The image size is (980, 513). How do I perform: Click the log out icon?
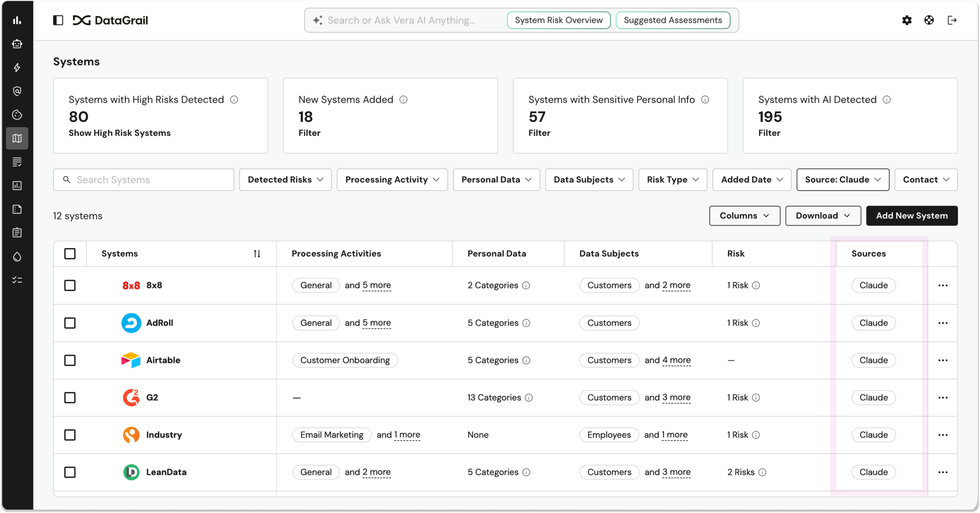click(952, 20)
